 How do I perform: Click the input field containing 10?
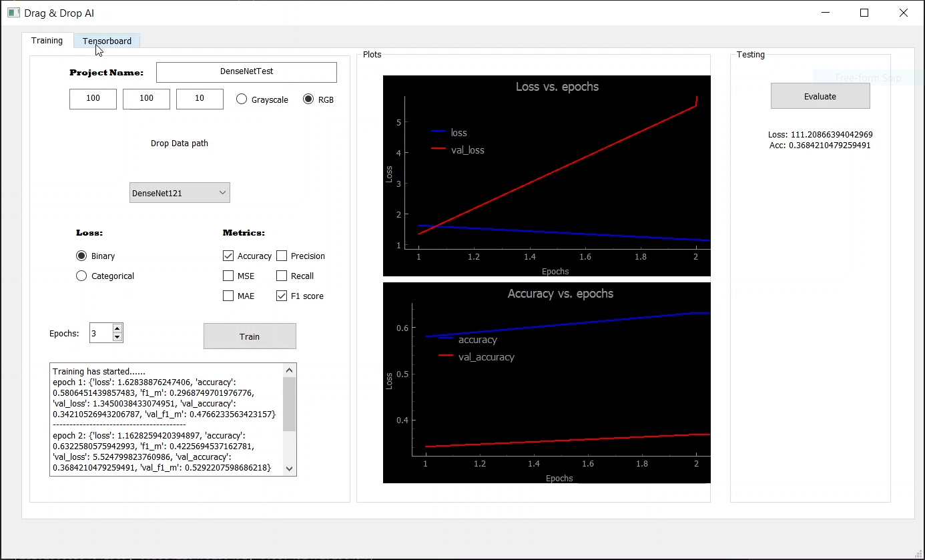tap(200, 99)
